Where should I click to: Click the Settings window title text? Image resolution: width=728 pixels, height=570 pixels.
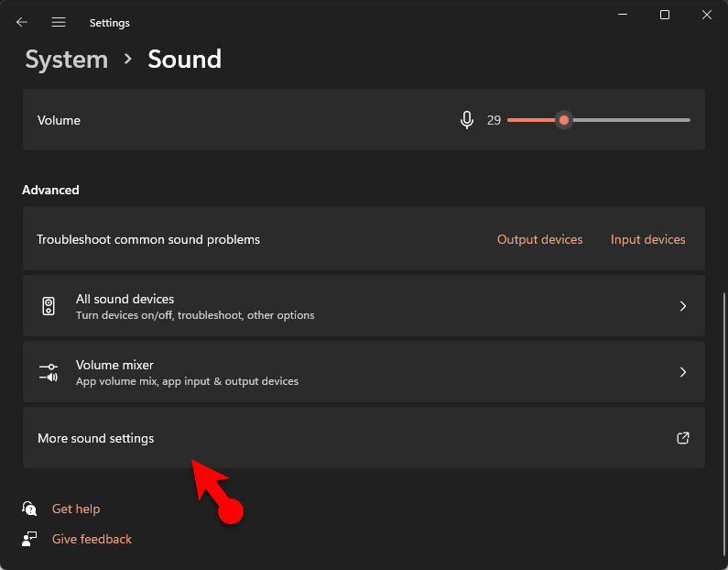coord(110,23)
